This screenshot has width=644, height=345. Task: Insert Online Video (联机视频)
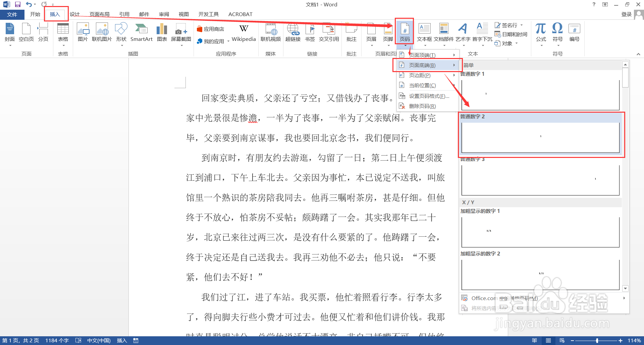point(271,33)
